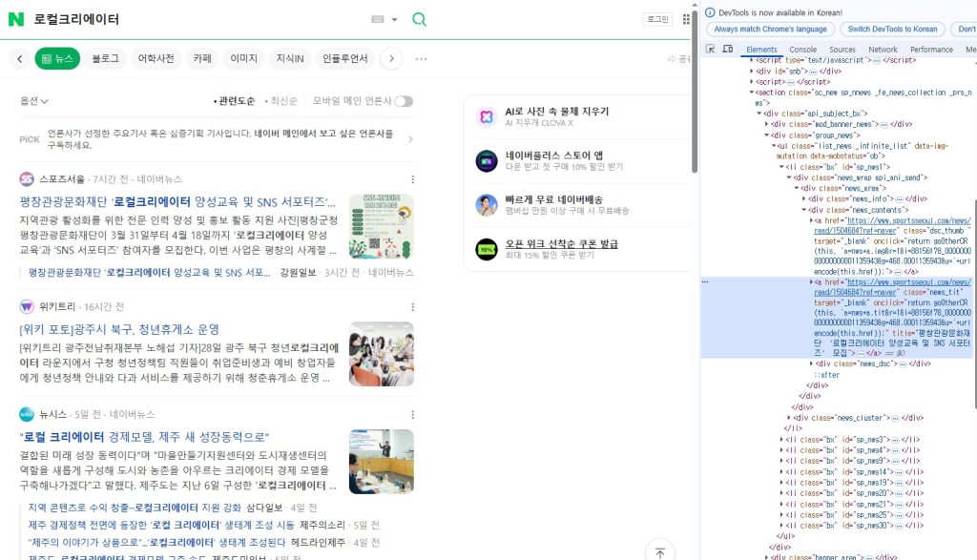Viewport: 977px width, 560px height.
Task: Open more options for 뉴시스 article
Action: [412, 415]
